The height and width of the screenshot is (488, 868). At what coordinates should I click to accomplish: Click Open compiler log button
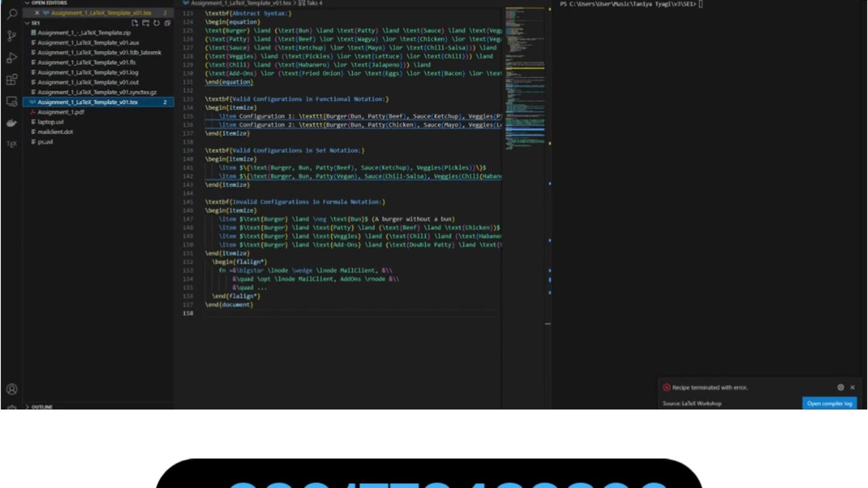(829, 403)
